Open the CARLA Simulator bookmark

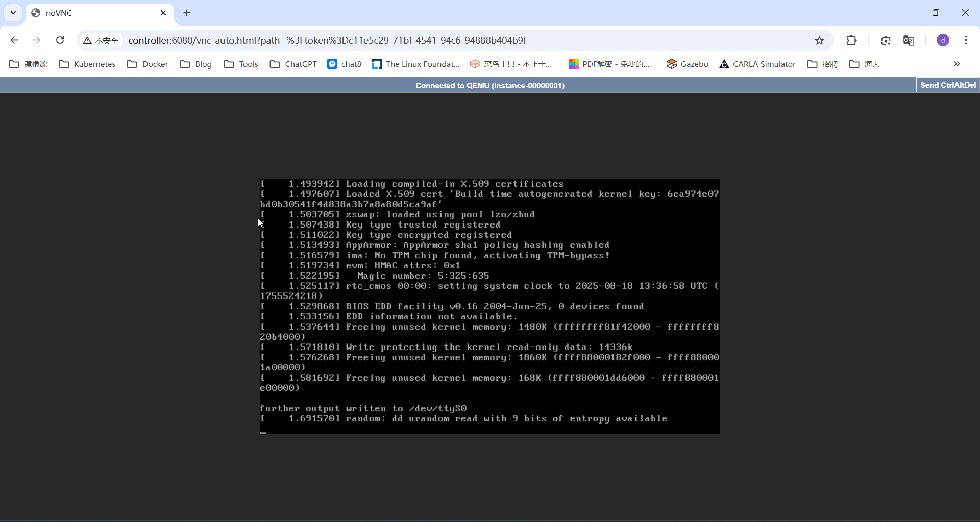(757, 64)
